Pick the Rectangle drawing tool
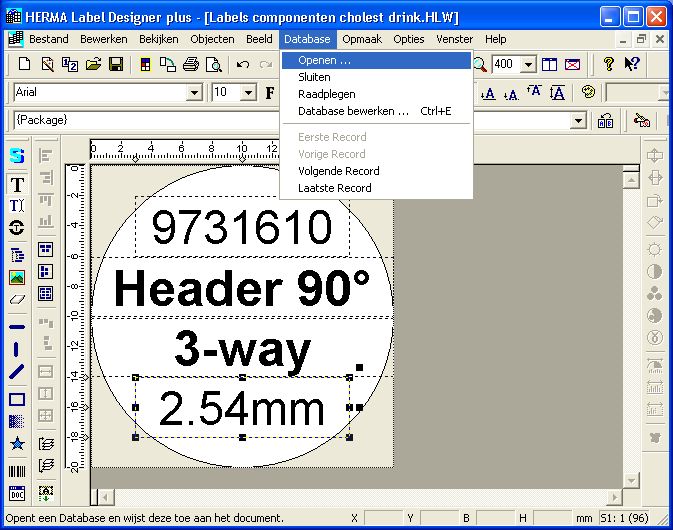 coord(17,399)
